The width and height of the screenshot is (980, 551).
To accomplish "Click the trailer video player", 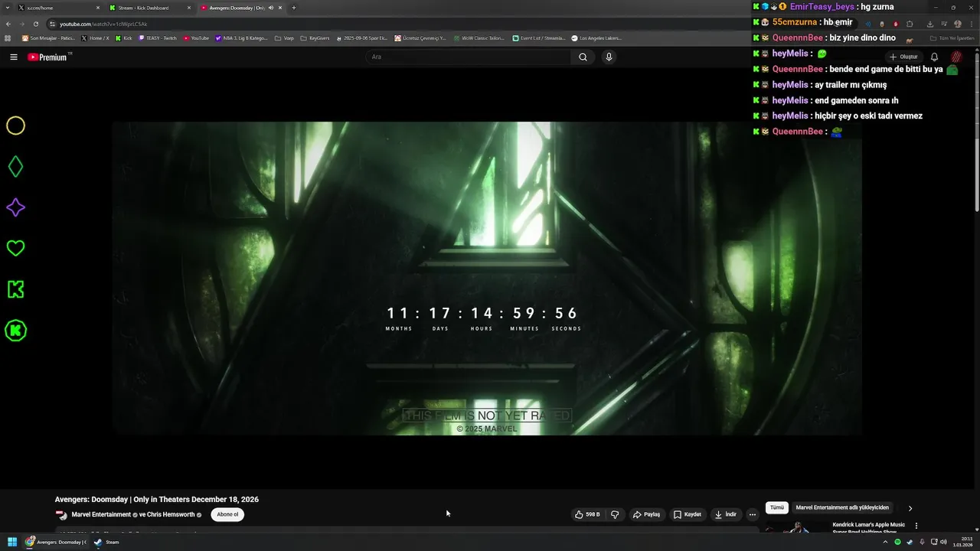I will click(x=487, y=279).
